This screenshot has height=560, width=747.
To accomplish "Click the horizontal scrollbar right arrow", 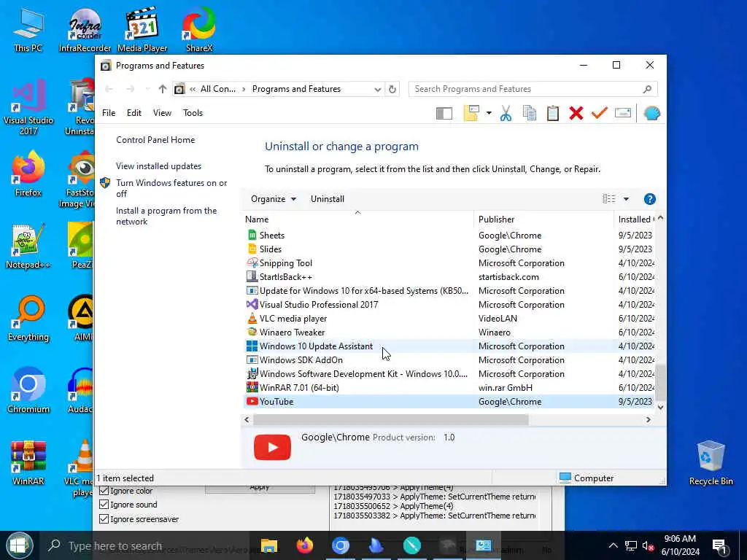I will coord(648,419).
